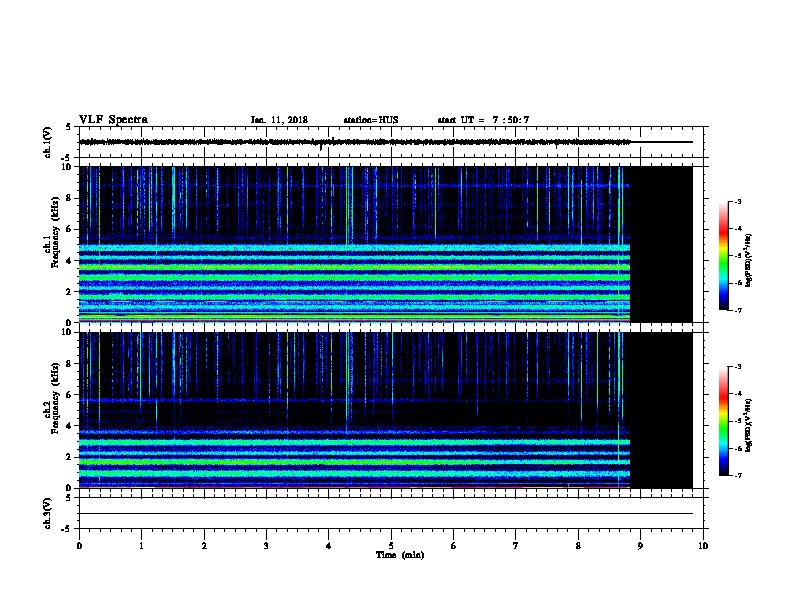The height and width of the screenshot is (612, 792).
Task: Click the "ch.1(V)" waveform axis label
Action: (47, 142)
